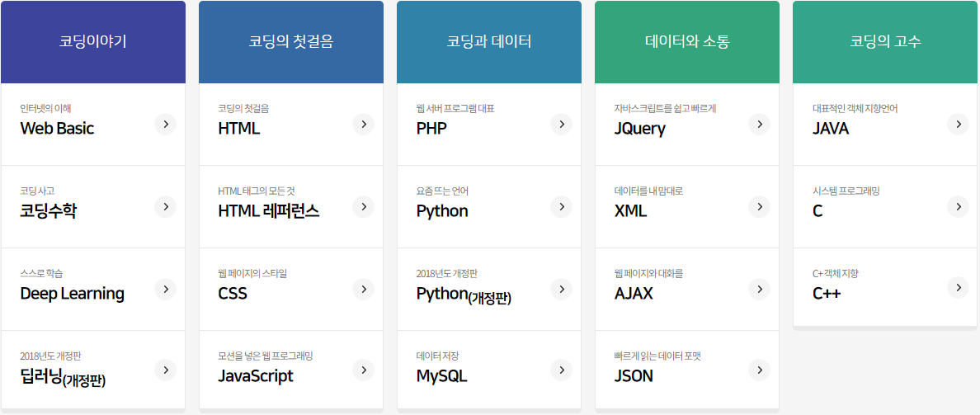Click the arrow icon next to C++
The height and width of the screenshot is (415, 980).
tap(958, 287)
